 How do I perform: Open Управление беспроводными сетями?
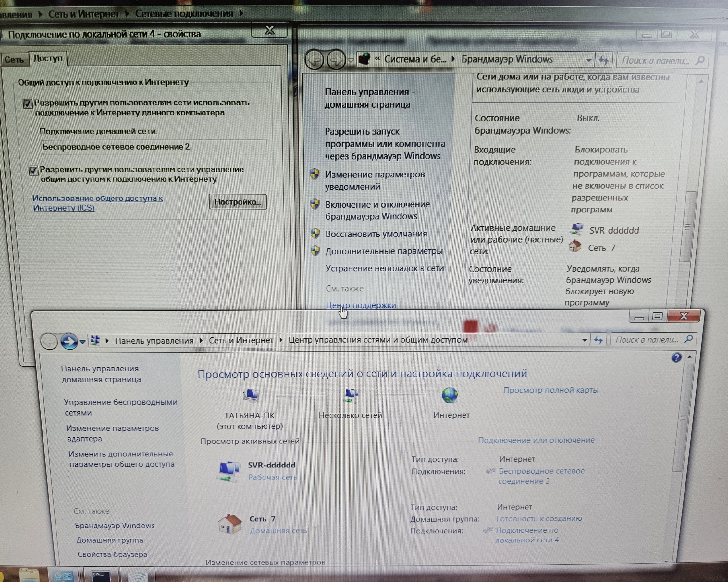(120, 407)
